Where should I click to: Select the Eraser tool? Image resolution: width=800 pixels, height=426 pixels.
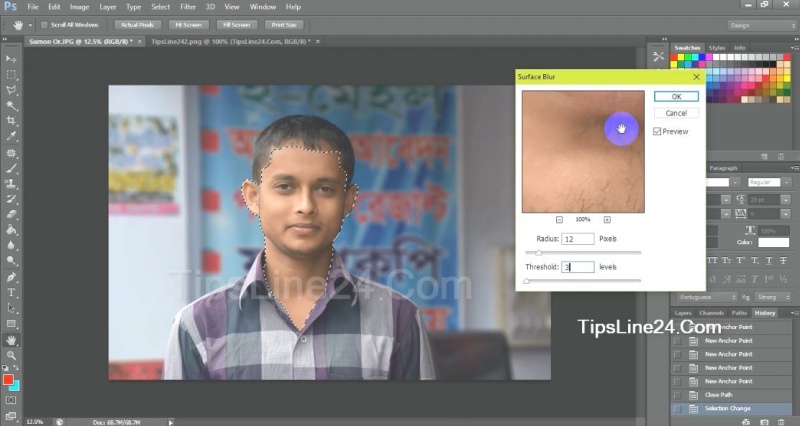pyautogui.click(x=11, y=214)
